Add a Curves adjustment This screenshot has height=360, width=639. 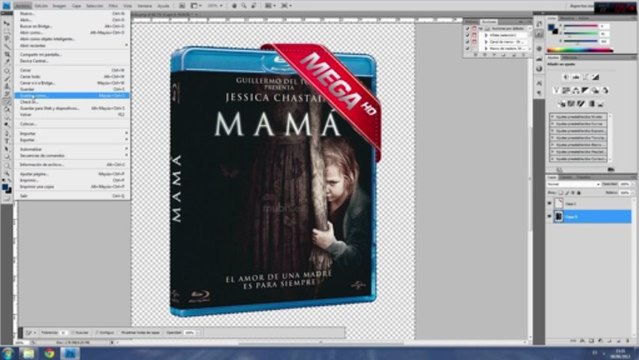coord(585,77)
